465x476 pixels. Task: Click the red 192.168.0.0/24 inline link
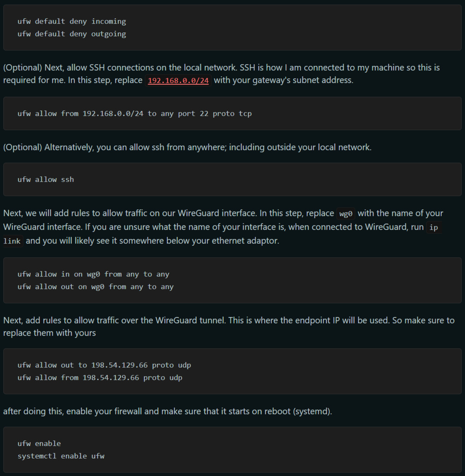pos(179,80)
